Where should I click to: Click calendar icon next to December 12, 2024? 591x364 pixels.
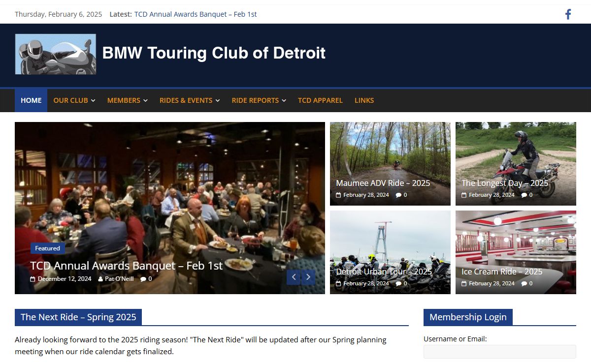point(33,279)
